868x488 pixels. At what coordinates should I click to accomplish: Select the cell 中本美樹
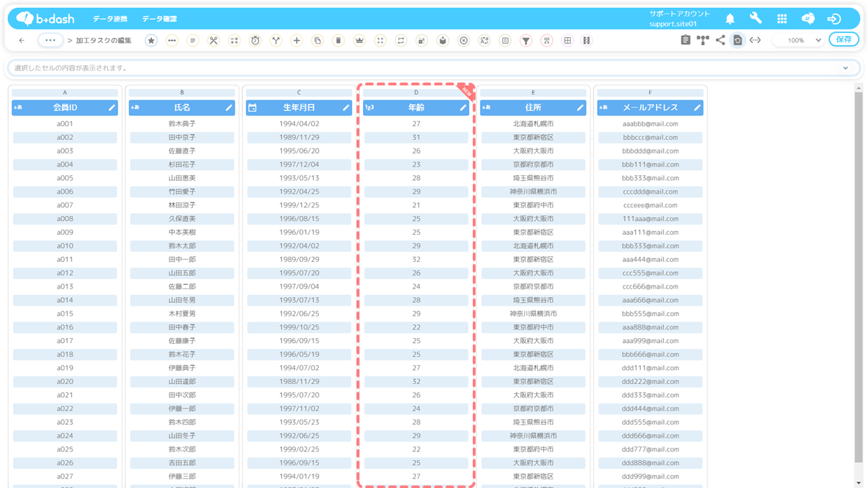tap(182, 233)
